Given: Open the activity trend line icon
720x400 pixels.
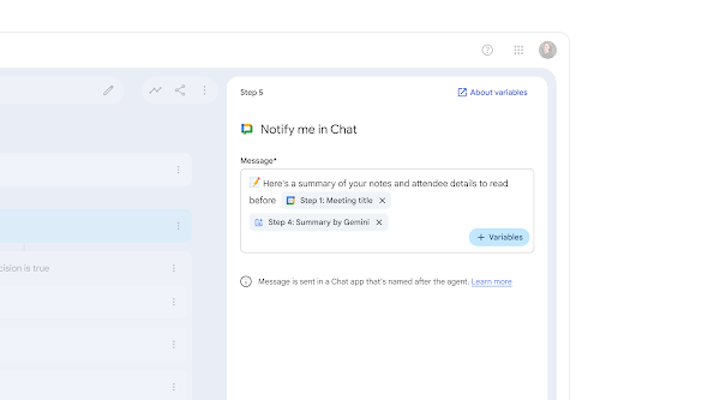Looking at the screenshot, I should pyautogui.click(x=155, y=90).
